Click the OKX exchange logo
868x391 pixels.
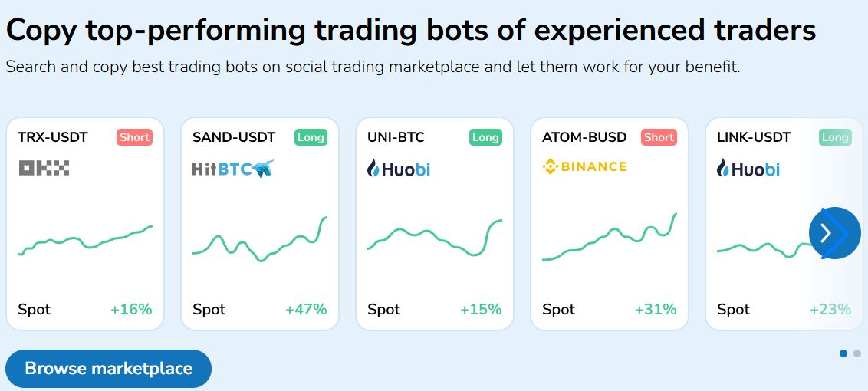click(x=44, y=168)
